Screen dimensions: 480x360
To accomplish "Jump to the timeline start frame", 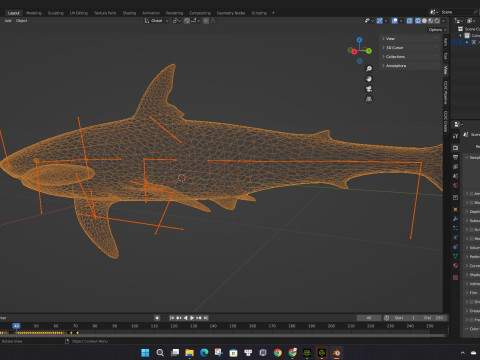I will 172,318.
